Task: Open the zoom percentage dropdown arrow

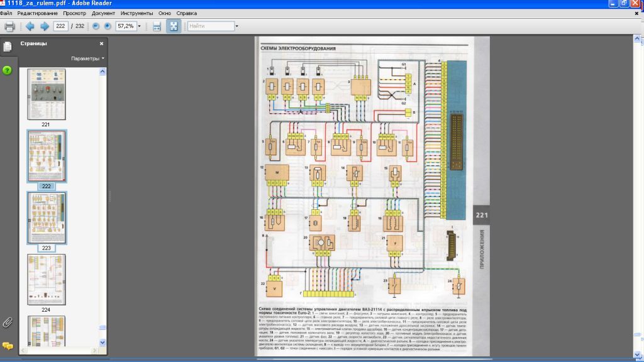Action: click(x=139, y=26)
